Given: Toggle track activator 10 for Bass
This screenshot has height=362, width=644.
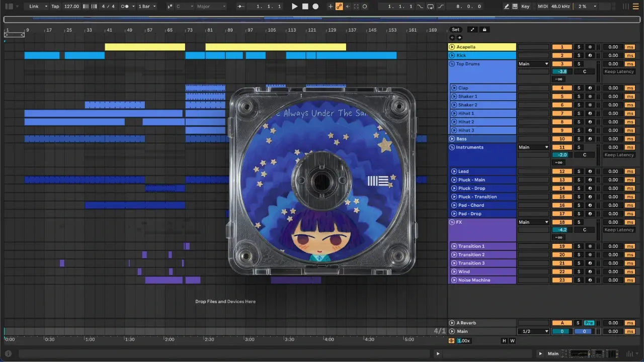Looking at the screenshot, I should coord(562,139).
